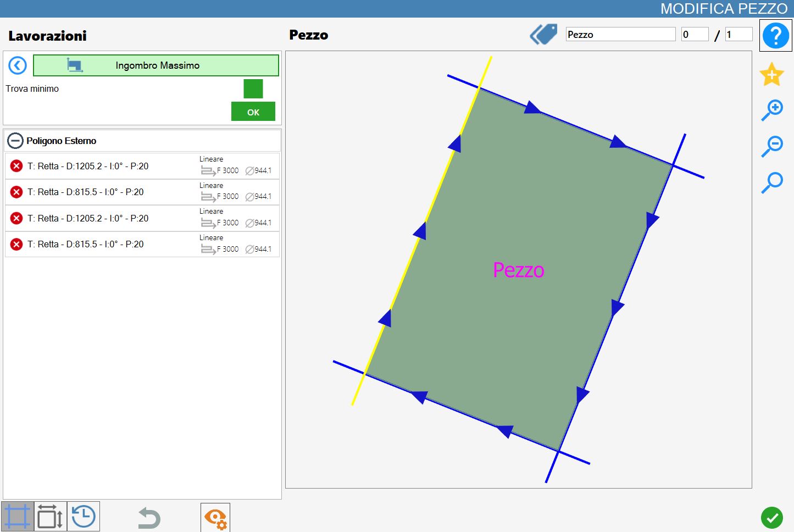
Task: Open the resize dimensions tool icon
Action: pyautogui.click(x=51, y=517)
